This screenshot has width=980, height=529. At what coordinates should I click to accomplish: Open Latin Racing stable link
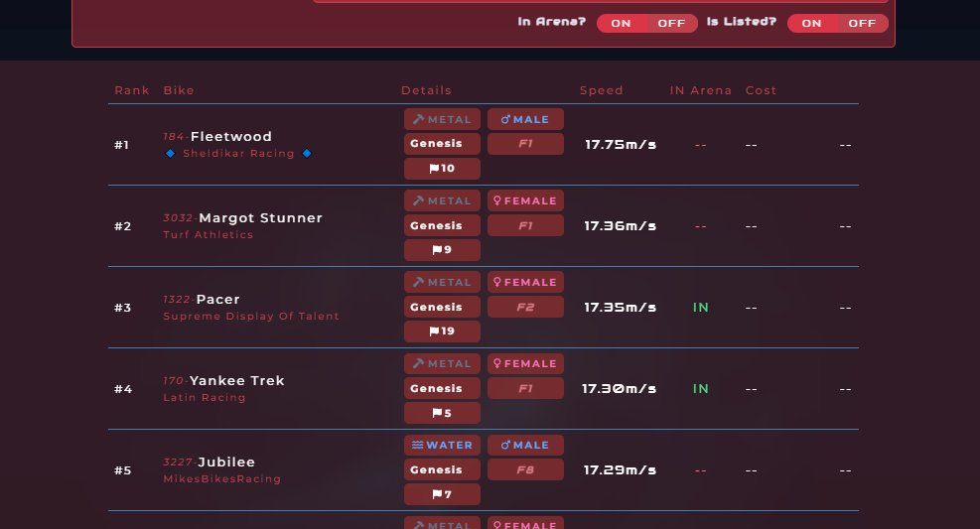pos(205,397)
